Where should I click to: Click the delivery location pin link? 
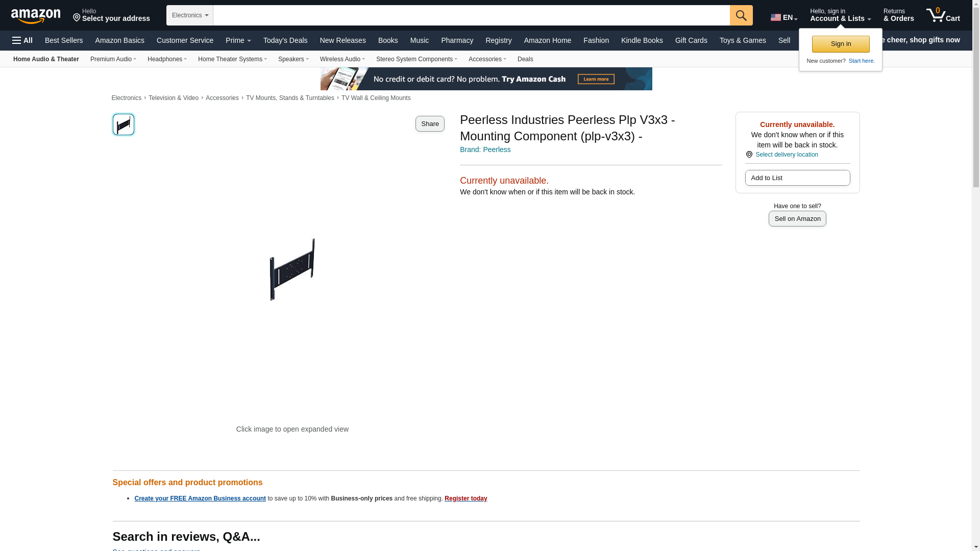point(782,155)
